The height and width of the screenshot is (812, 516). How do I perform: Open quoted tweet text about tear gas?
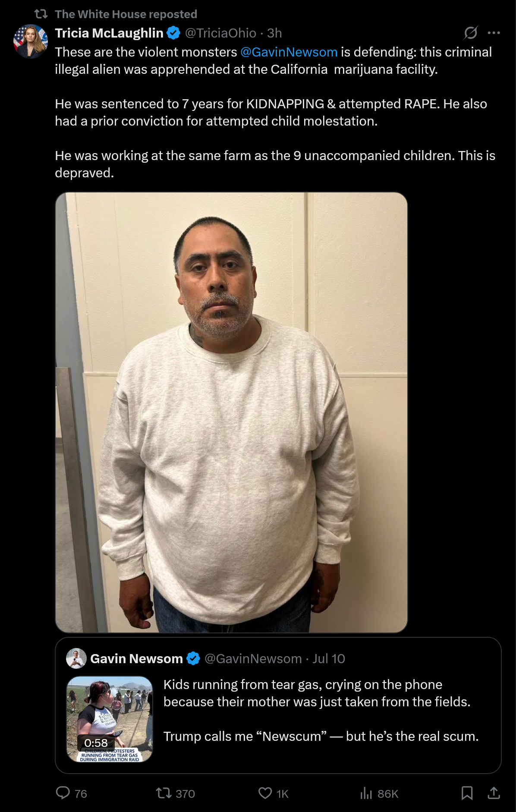point(321,710)
